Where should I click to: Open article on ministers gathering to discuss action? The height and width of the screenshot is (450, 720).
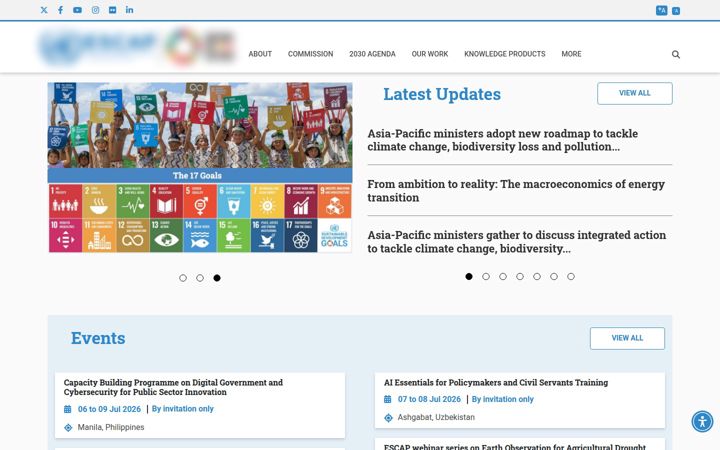point(517,242)
